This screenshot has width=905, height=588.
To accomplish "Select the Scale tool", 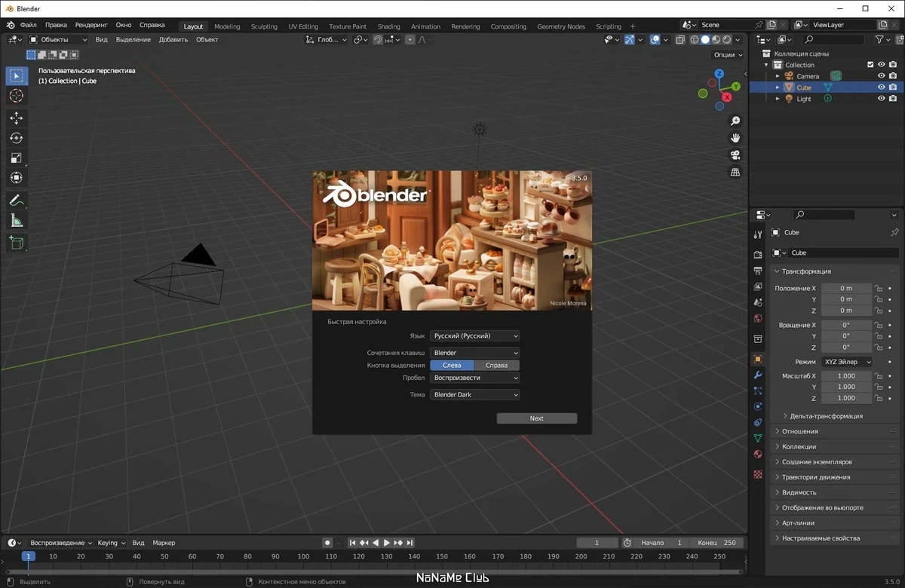I will 17,158.
